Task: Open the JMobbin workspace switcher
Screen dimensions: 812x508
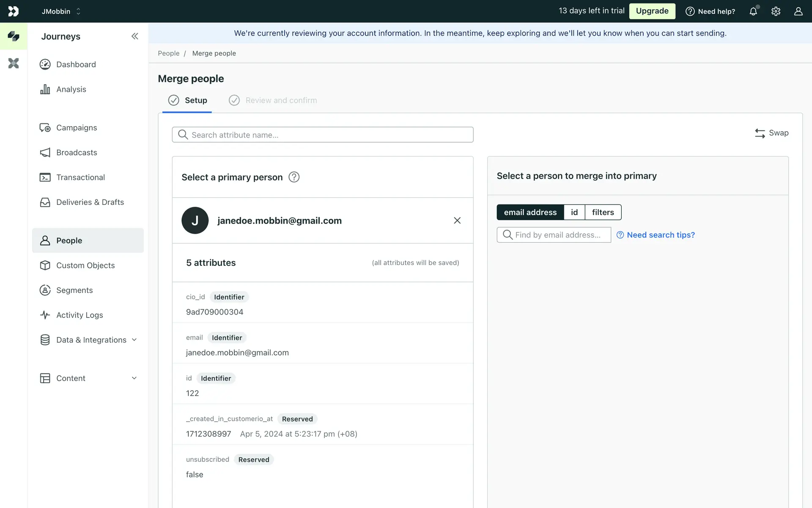Action: click(61, 11)
